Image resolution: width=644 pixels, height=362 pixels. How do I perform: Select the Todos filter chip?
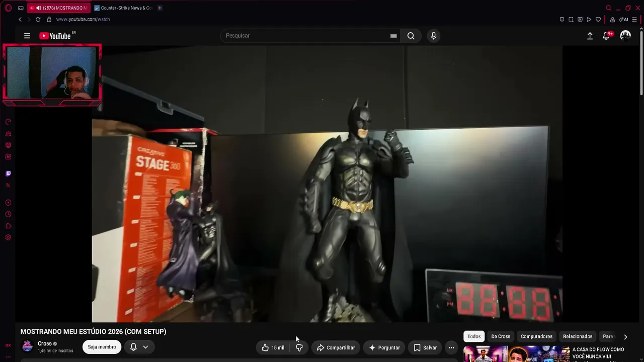click(474, 336)
